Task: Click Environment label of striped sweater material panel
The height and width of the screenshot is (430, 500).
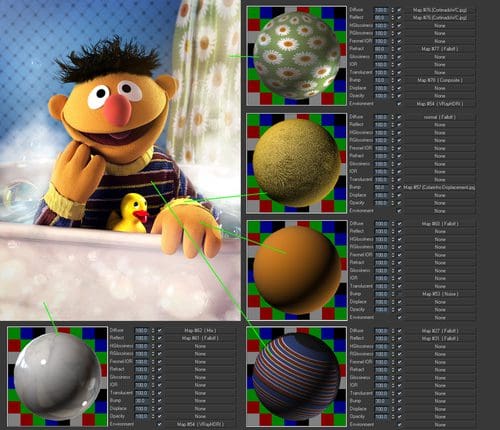Action: (x=361, y=424)
